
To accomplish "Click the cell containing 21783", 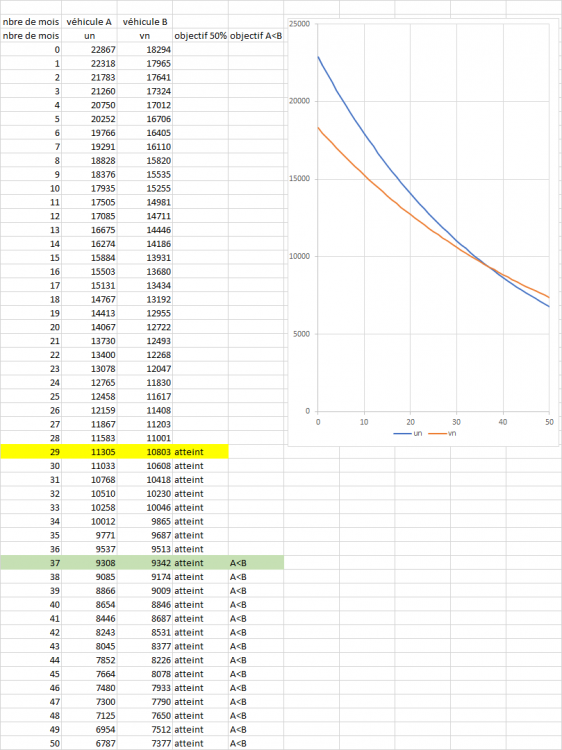I will pos(89,77).
